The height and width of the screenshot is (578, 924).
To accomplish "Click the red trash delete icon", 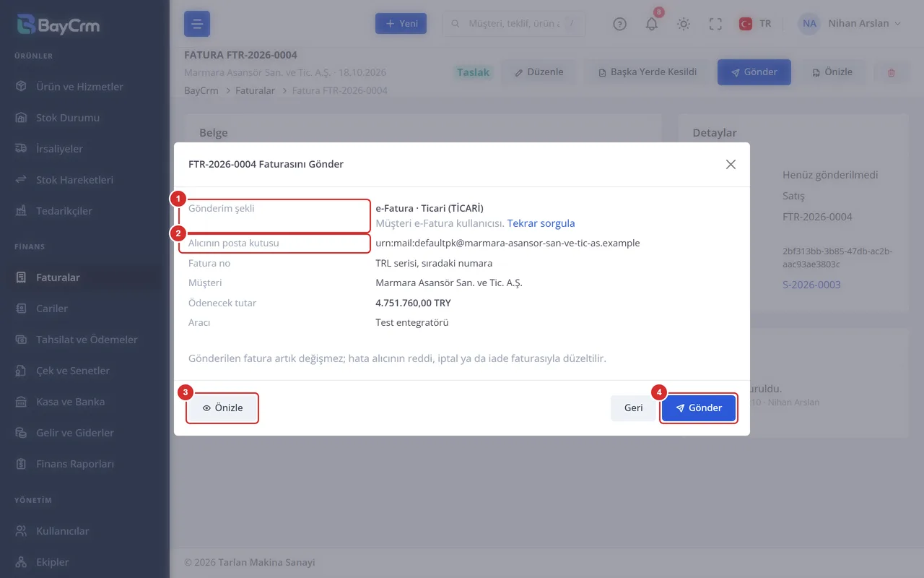I will 891,72.
